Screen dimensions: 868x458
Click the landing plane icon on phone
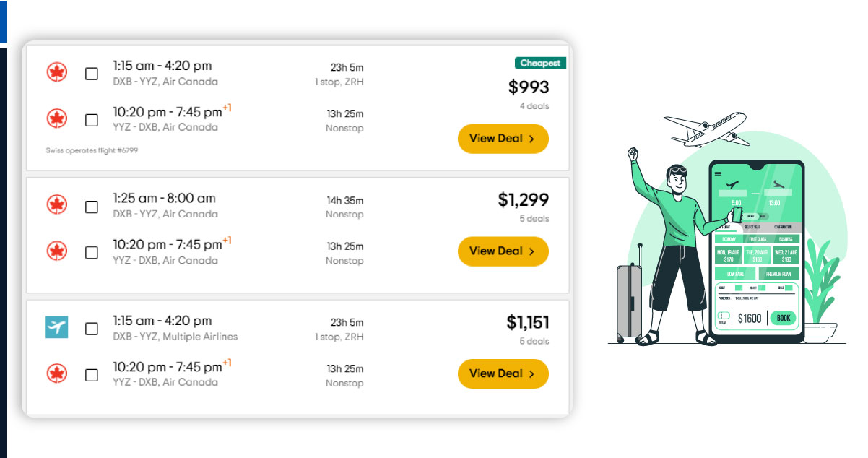pyautogui.click(x=778, y=185)
